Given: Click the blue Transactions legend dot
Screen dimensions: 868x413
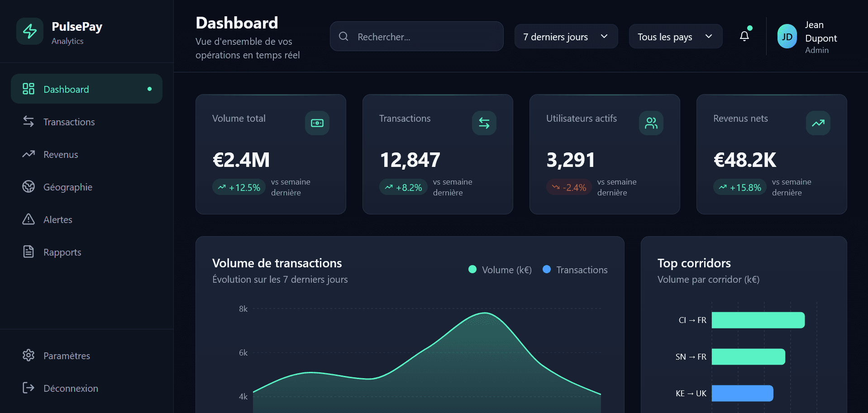Looking at the screenshot, I should click(547, 269).
